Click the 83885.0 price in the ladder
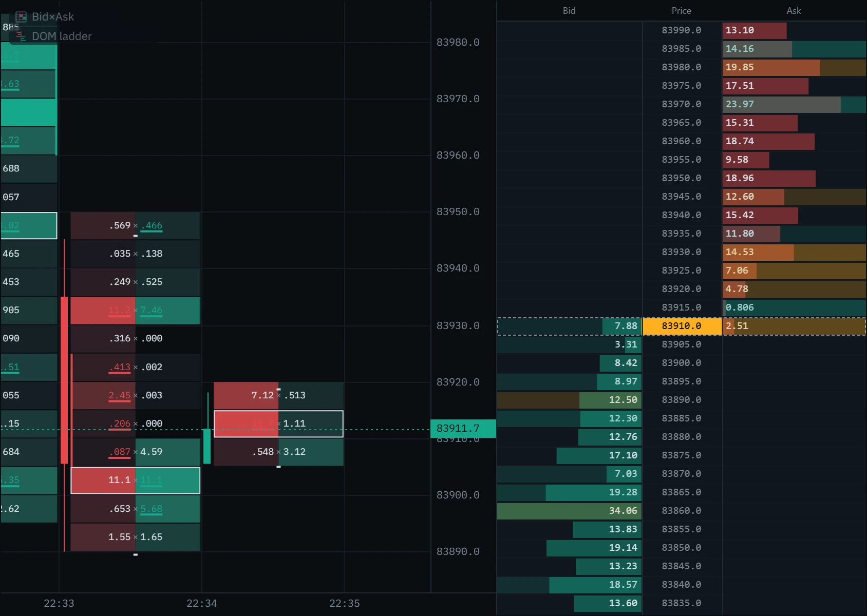The height and width of the screenshot is (616, 867). (x=682, y=418)
